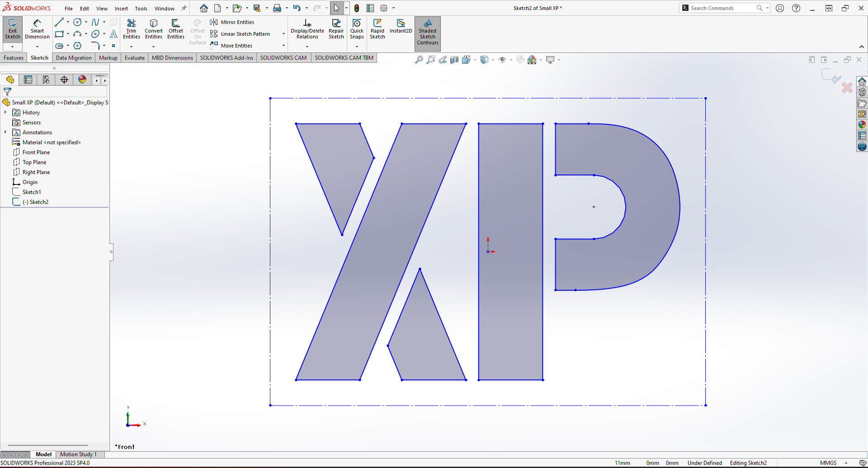
Task: Switch to the Features tab
Action: (x=14, y=58)
